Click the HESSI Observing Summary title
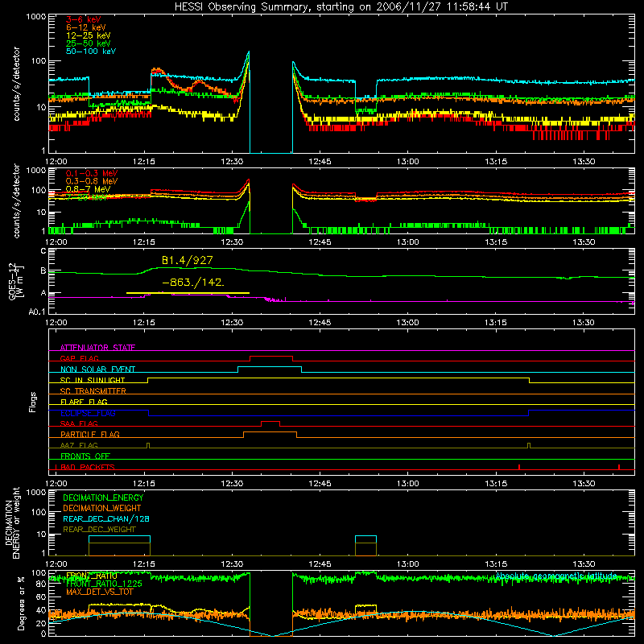 pyautogui.click(x=341, y=7)
